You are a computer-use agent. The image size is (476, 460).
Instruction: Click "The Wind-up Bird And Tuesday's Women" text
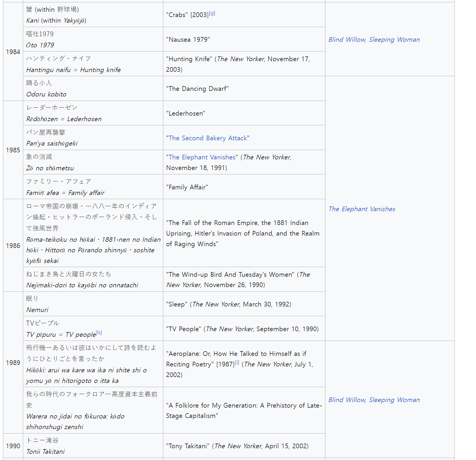(230, 274)
